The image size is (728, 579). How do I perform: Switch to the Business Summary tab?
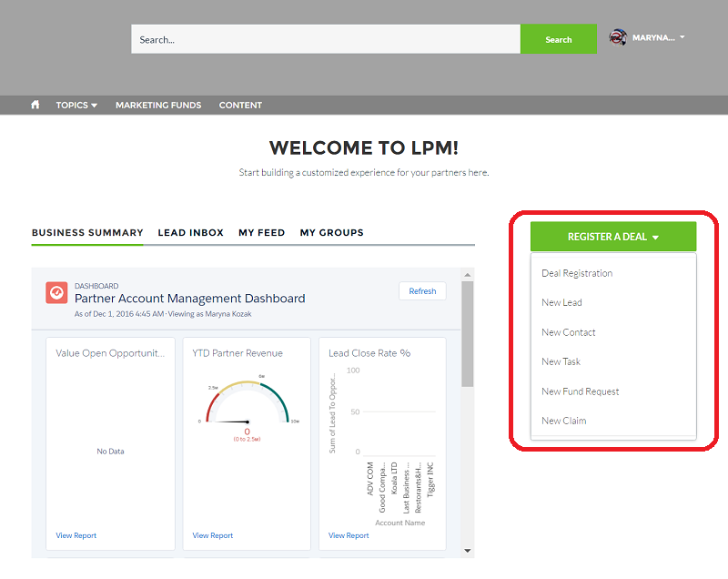pyautogui.click(x=87, y=233)
